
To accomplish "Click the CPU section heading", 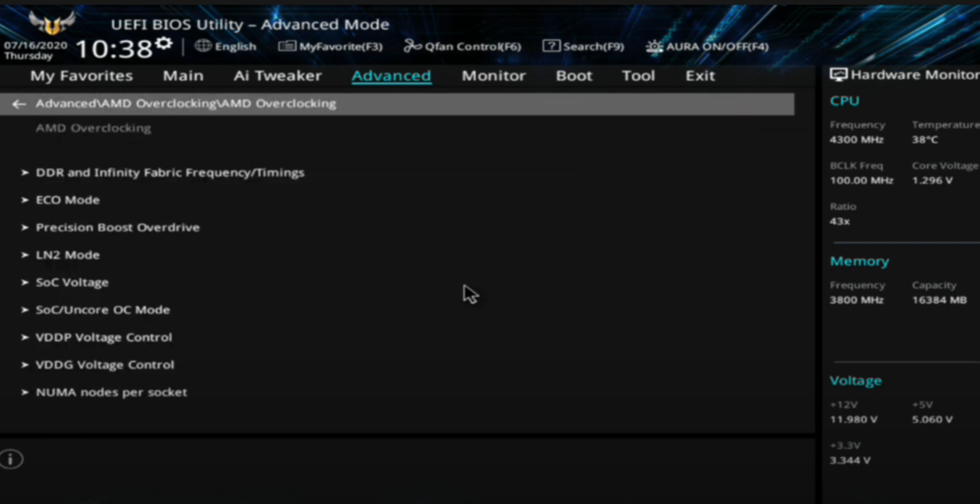I will (845, 101).
